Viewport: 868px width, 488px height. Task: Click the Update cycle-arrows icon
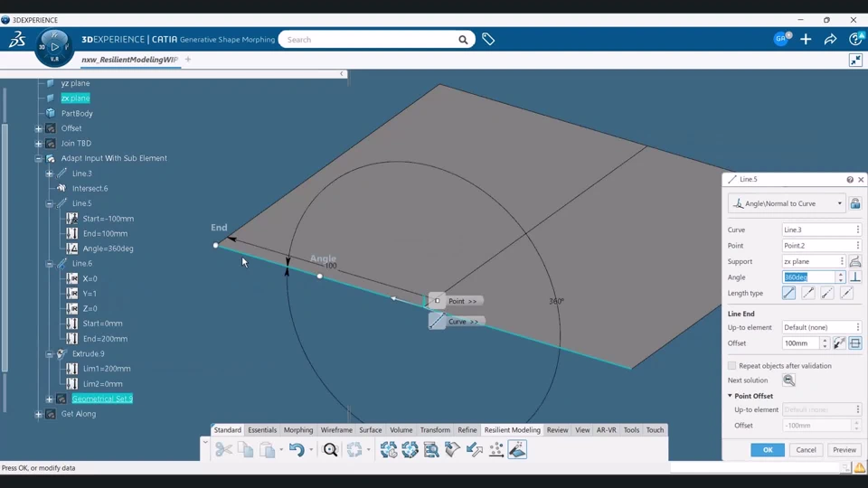[354, 449]
